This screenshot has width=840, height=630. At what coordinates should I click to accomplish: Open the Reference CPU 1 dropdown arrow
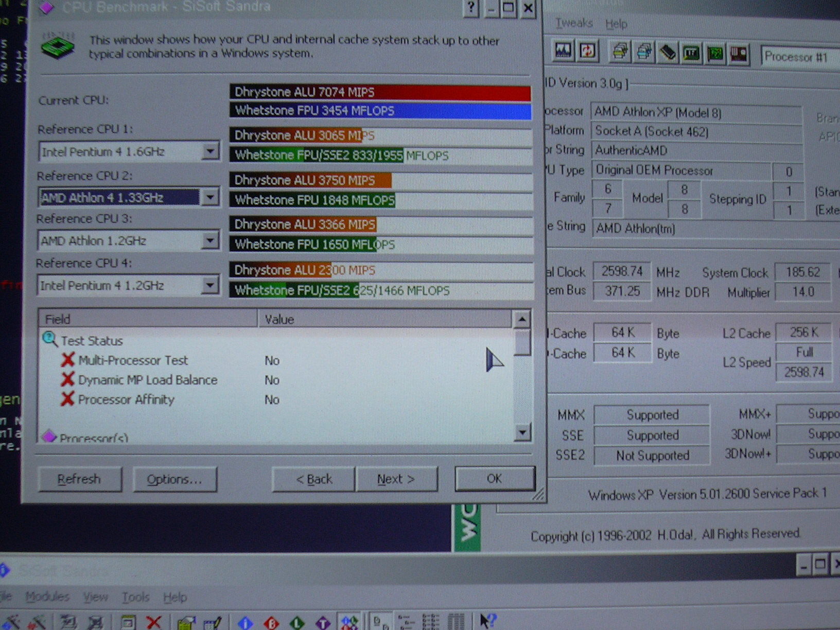tap(210, 151)
